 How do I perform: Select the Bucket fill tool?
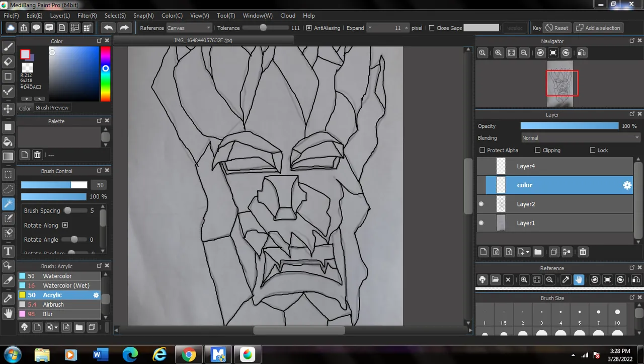click(8, 141)
